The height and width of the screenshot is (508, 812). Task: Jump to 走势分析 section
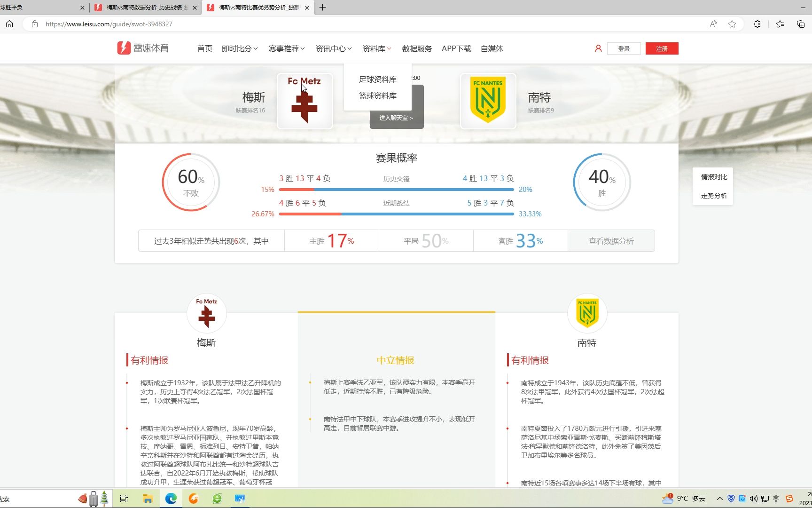click(x=714, y=196)
